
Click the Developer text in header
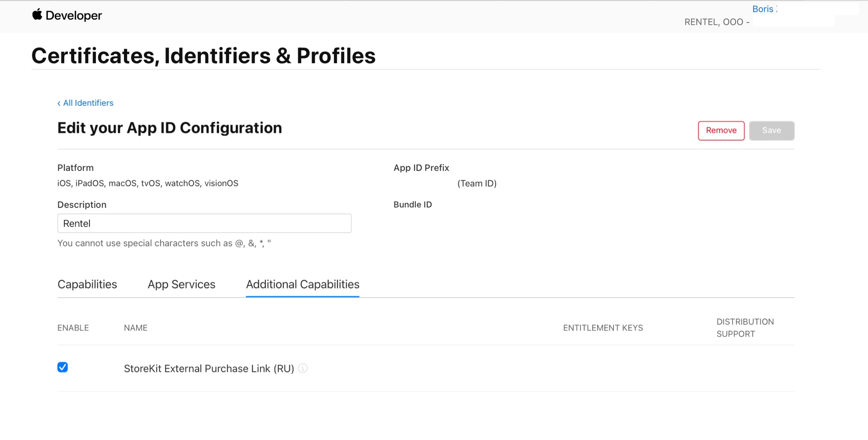(74, 16)
